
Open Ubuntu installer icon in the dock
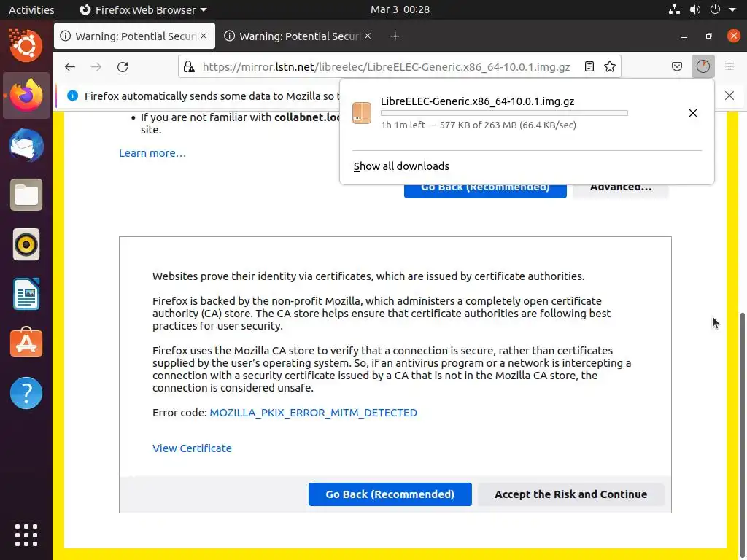pos(26,45)
